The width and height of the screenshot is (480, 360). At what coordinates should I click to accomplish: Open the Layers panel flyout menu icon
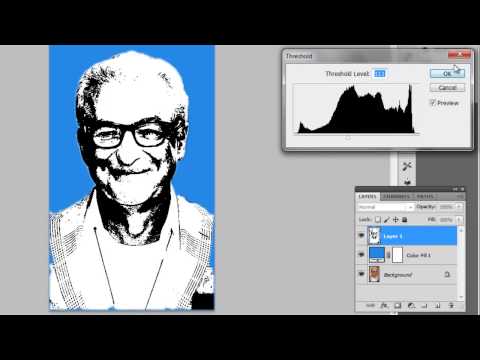[460, 196]
